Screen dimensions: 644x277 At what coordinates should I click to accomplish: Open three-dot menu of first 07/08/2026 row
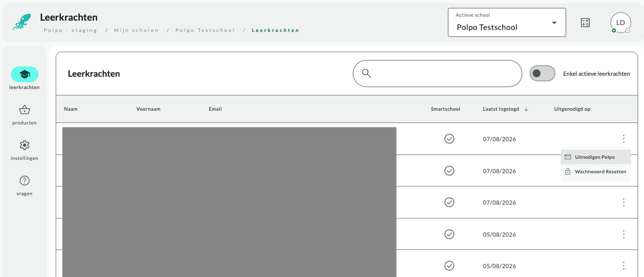624,139
